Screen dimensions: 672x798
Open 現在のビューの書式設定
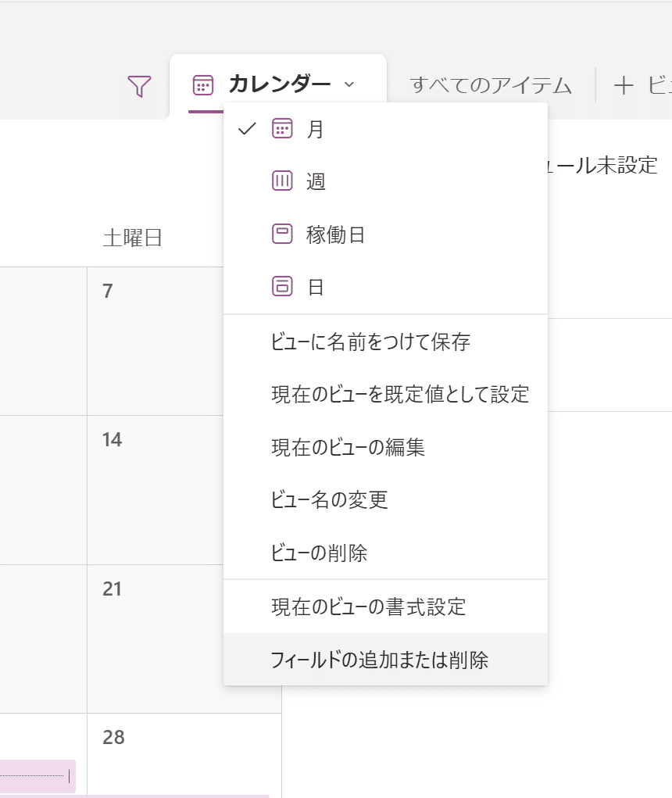tap(385, 607)
